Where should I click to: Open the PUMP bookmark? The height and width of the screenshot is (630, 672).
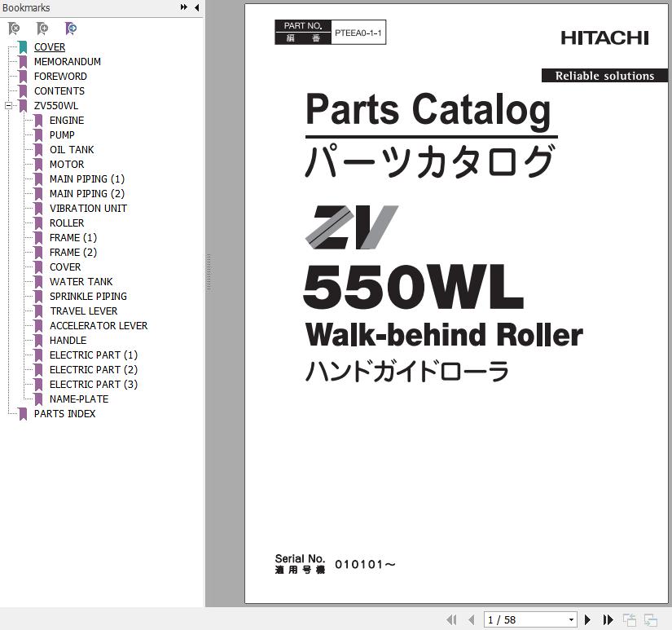pos(62,135)
